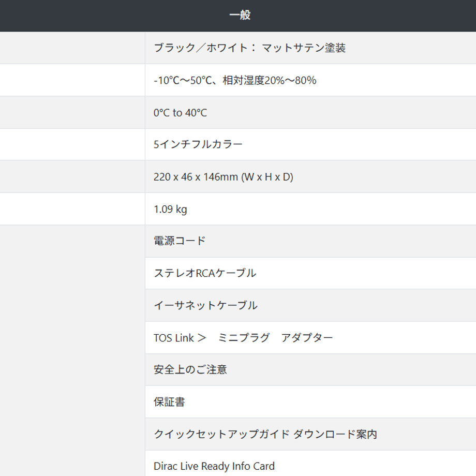The image size is (476, 476).
Task: Select the TOS Link ミニプラグ アダプター row
Action: click(310, 337)
